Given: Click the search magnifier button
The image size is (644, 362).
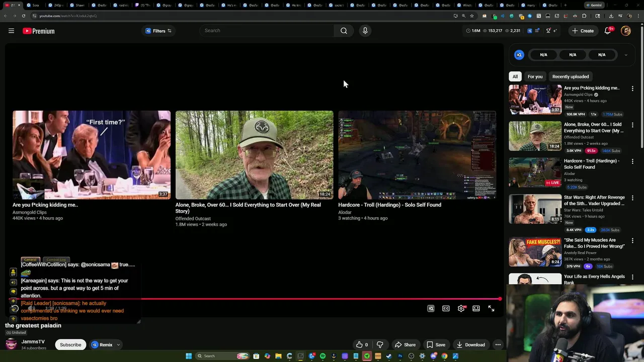Looking at the screenshot, I should tap(344, 31).
